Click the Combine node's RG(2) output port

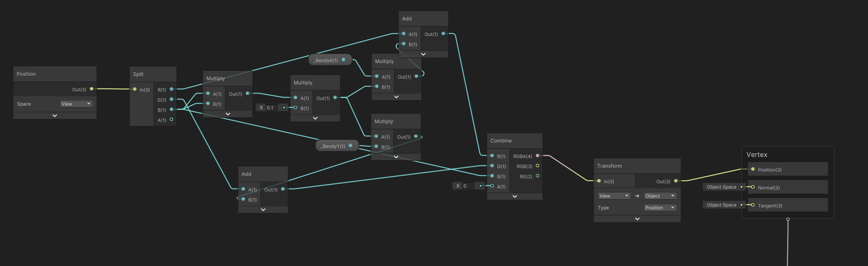(537, 176)
